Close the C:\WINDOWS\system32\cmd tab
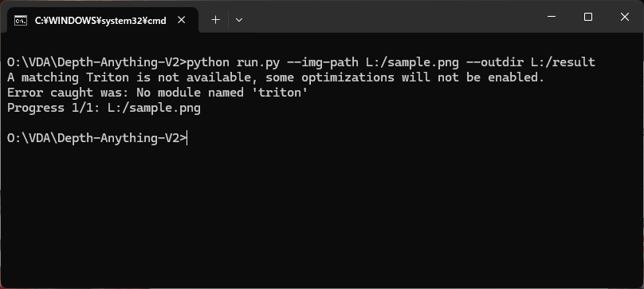This screenshot has width=644, height=289. point(181,20)
